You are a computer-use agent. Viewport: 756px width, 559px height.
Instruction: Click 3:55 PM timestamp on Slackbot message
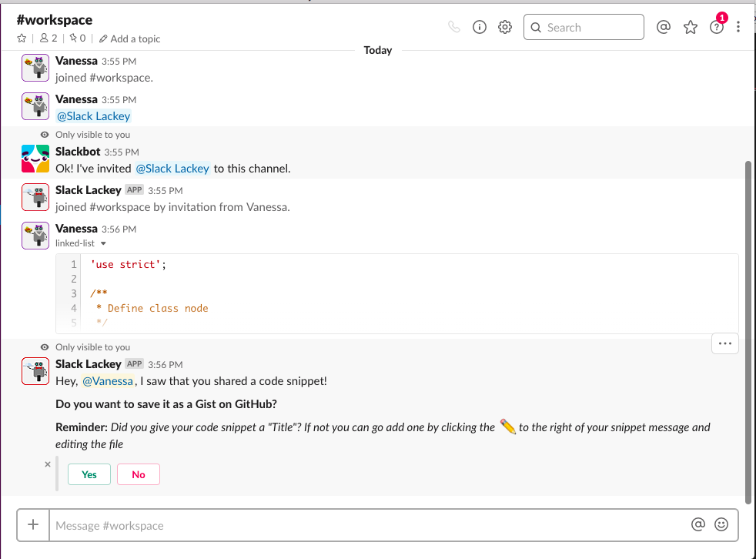[x=122, y=152]
